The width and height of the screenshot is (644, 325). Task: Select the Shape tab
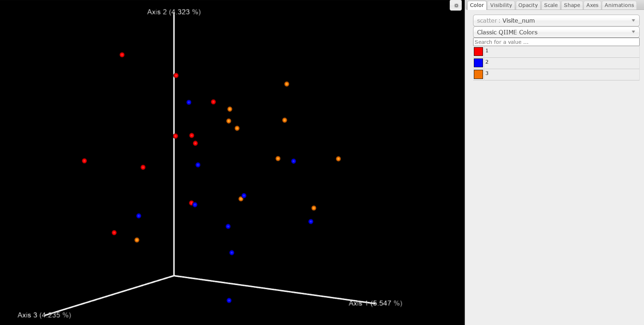click(572, 5)
